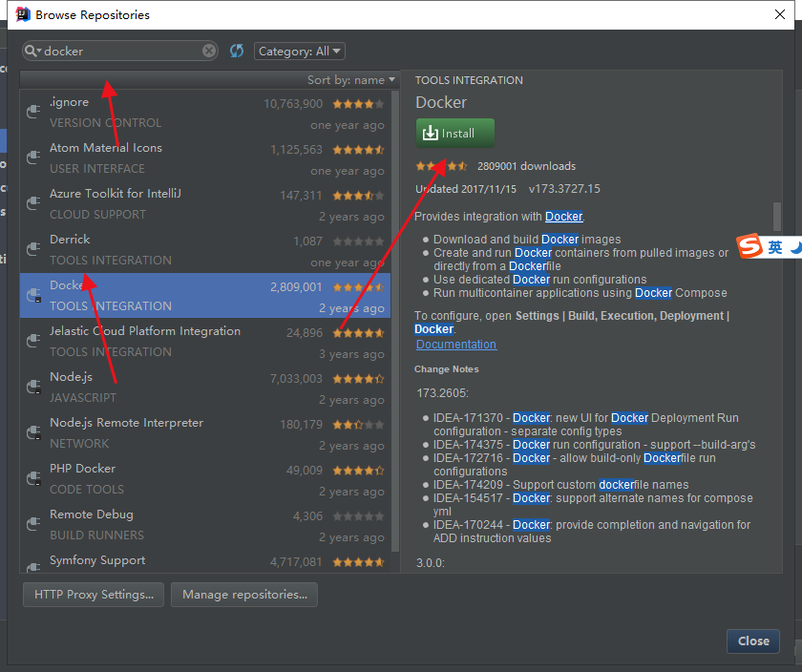Viewport: 802px width, 672px height.
Task: Open the Docker link in description
Action: tap(563, 217)
